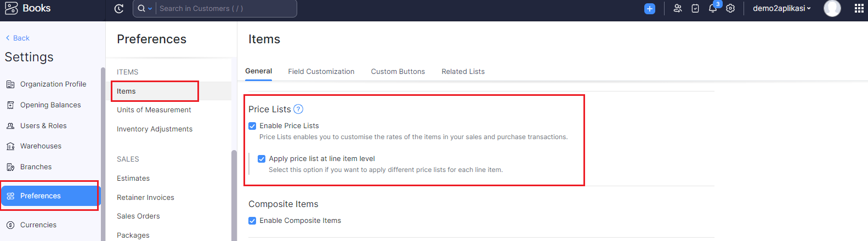The height and width of the screenshot is (241, 868).
Task: Expand the search scope dropdown
Action: pos(144,8)
